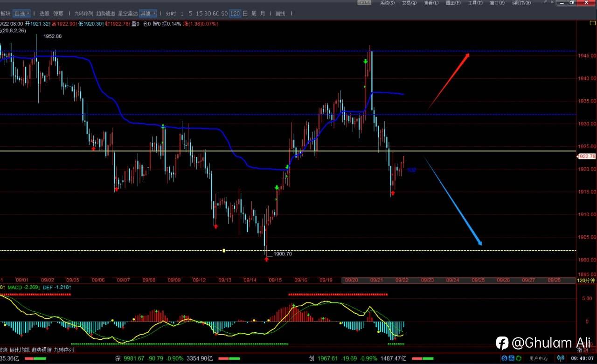Click the 09/25 date on time axis

click(478, 280)
